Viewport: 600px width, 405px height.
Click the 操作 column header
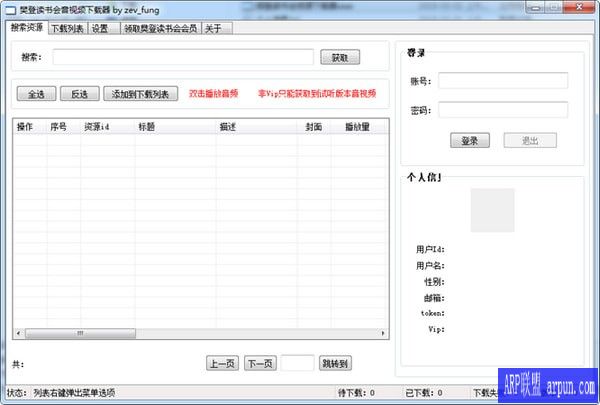click(30, 127)
